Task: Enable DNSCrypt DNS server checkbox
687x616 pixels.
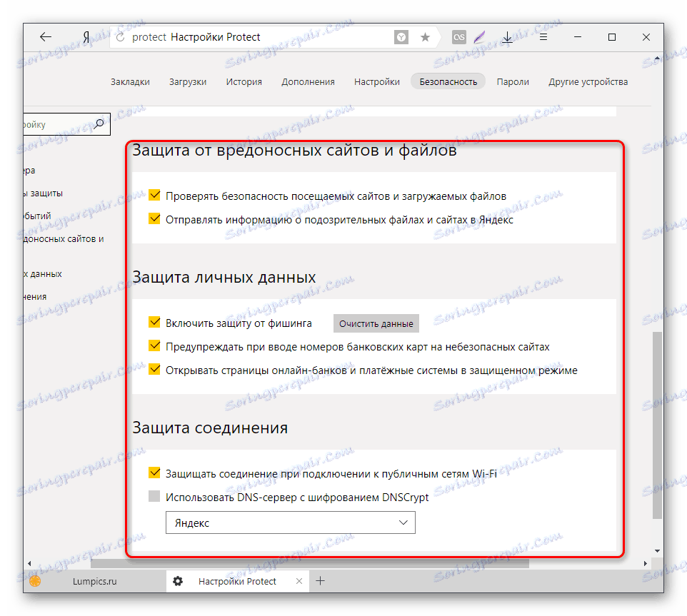Action: pos(154,496)
